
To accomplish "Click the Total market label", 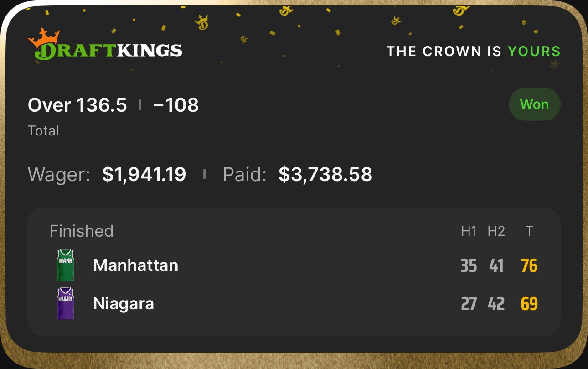I will coord(43,131).
